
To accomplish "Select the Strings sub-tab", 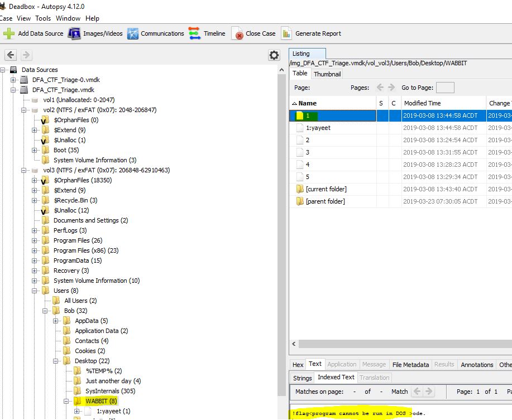I will pos(303,378).
